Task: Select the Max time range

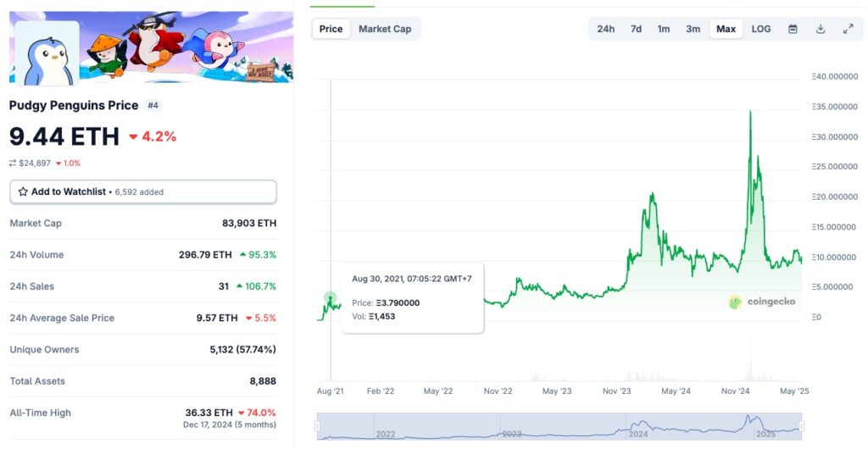Action: 726,29
